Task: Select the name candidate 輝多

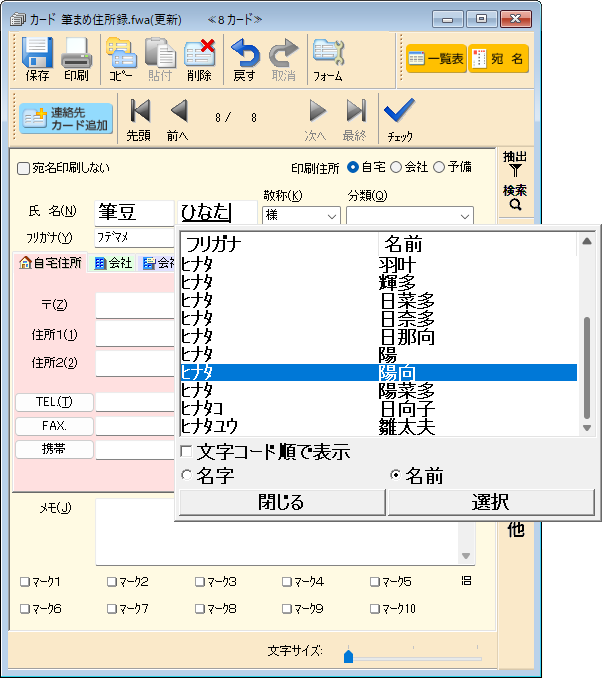Action: (378, 282)
